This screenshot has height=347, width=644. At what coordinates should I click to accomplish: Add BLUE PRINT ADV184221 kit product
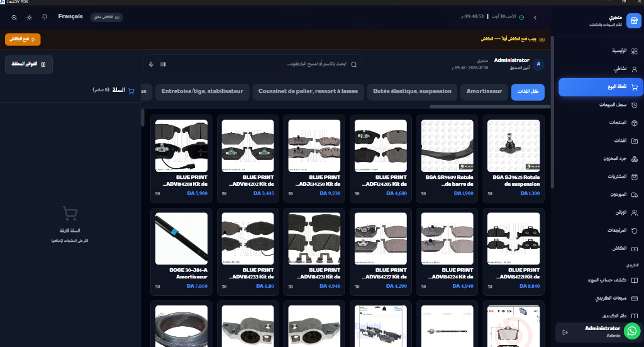tap(513, 252)
